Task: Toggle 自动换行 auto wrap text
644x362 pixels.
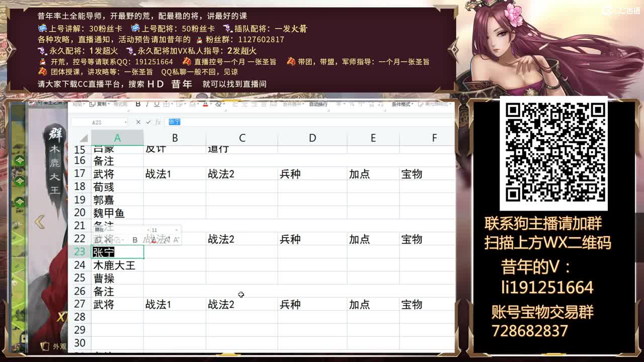Action: tap(318, 104)
